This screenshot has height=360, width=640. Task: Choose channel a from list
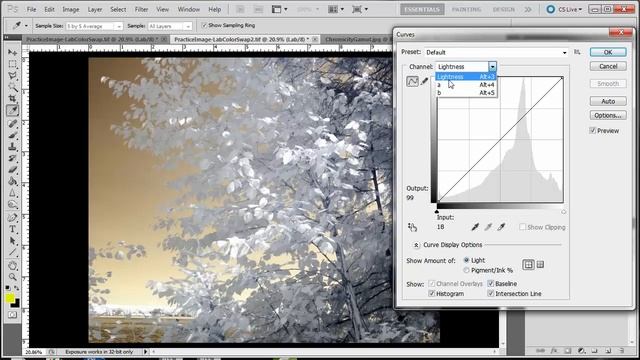[x=466, y=85]
